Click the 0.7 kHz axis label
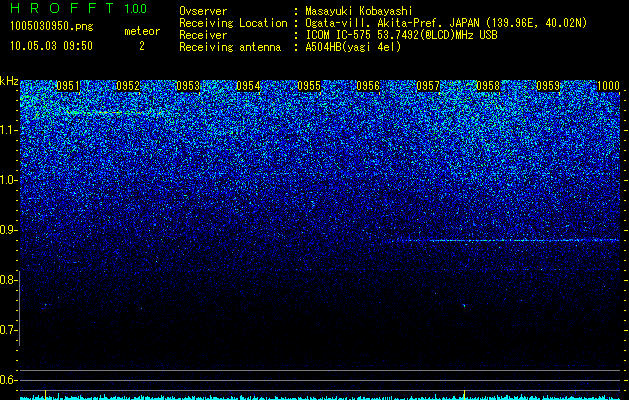This screenshot has width=629, height=400. [x=8, y=330]
